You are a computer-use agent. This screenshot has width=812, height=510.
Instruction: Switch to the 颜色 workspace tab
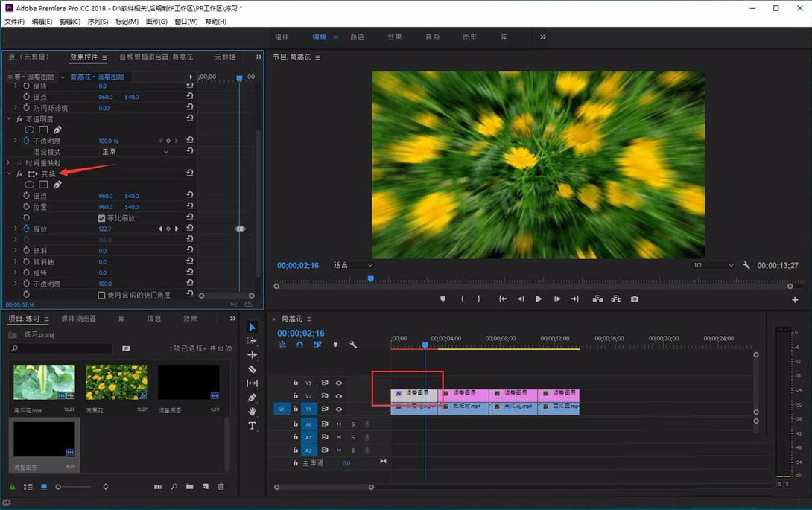click(357, 37)
